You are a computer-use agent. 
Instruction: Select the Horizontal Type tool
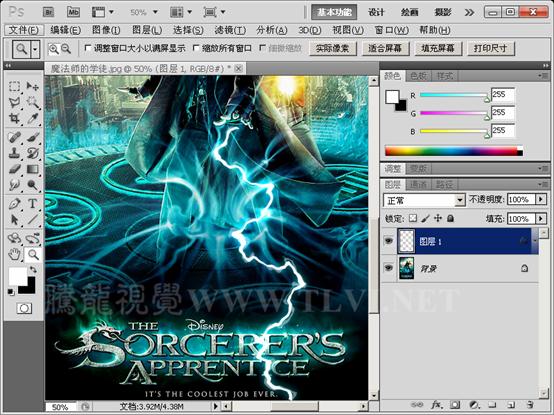(x=33, y=204)
